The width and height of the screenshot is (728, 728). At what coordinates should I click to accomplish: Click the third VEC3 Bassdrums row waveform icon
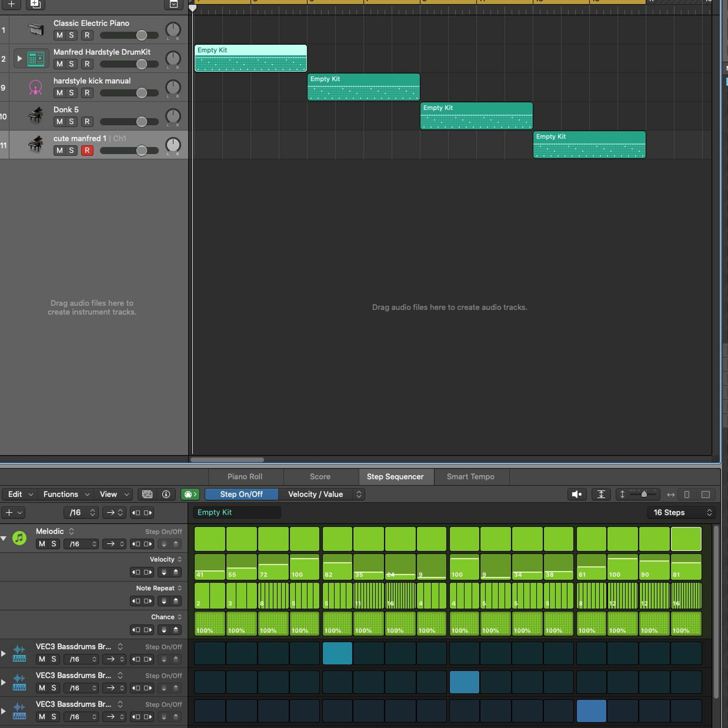point(19,711)
